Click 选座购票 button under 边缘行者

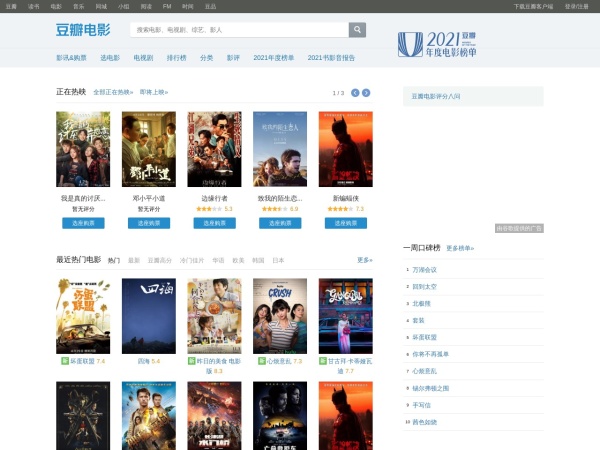pos(214,223)
